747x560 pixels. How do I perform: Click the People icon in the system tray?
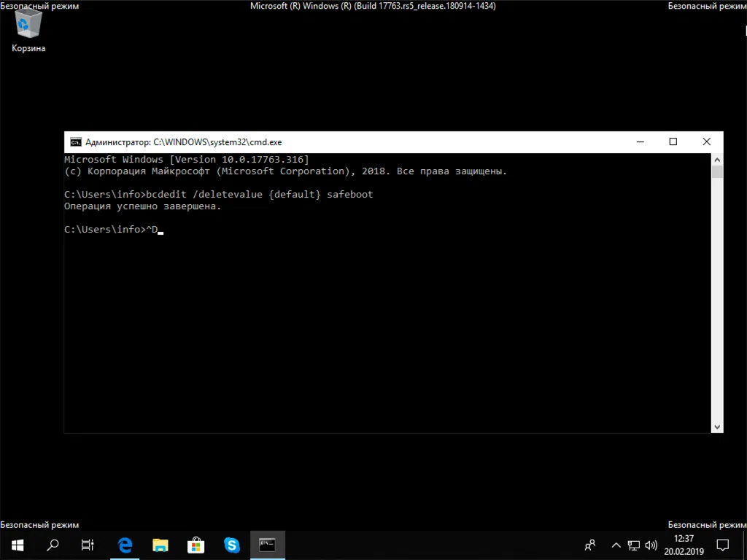click(589, 545)
